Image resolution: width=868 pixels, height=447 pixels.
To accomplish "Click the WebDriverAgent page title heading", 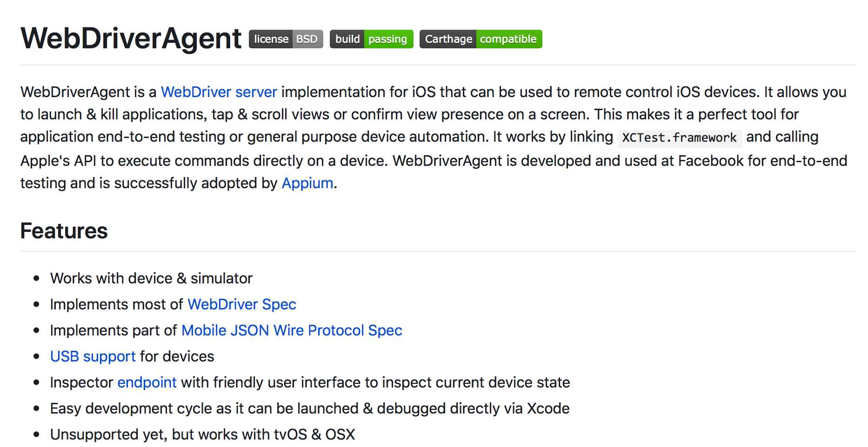I will [131, 38].
